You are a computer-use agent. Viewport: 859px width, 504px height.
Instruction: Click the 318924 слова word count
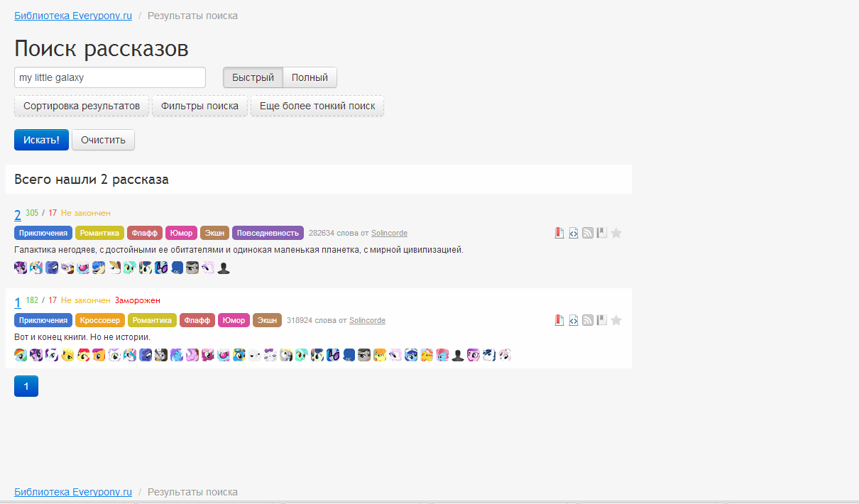310,320
